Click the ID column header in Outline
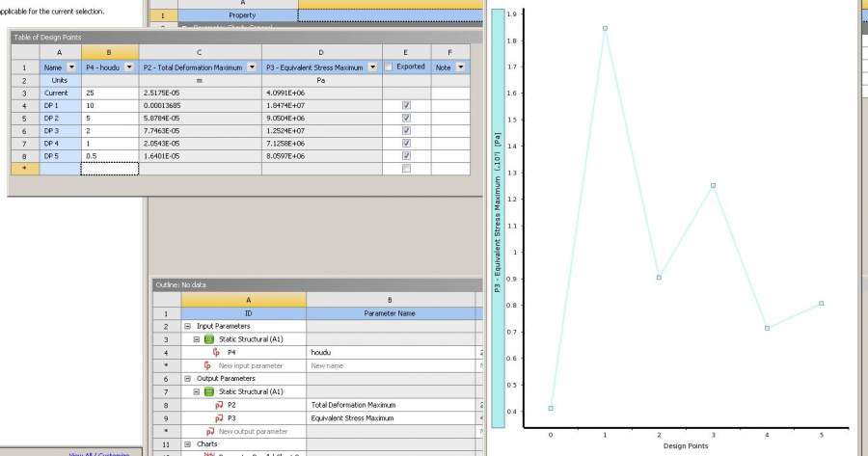 (244, 313)
